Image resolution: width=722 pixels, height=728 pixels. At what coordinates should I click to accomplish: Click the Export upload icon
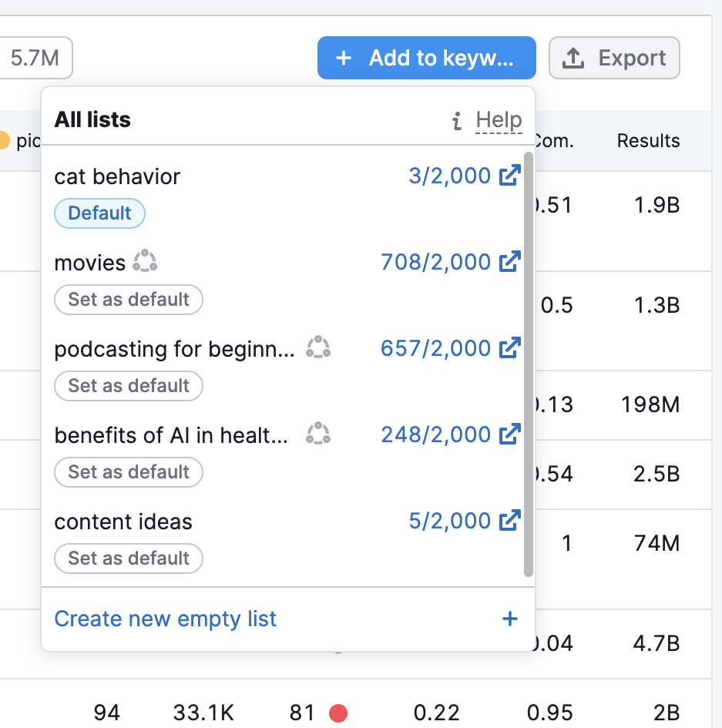(x=573, y=58)
